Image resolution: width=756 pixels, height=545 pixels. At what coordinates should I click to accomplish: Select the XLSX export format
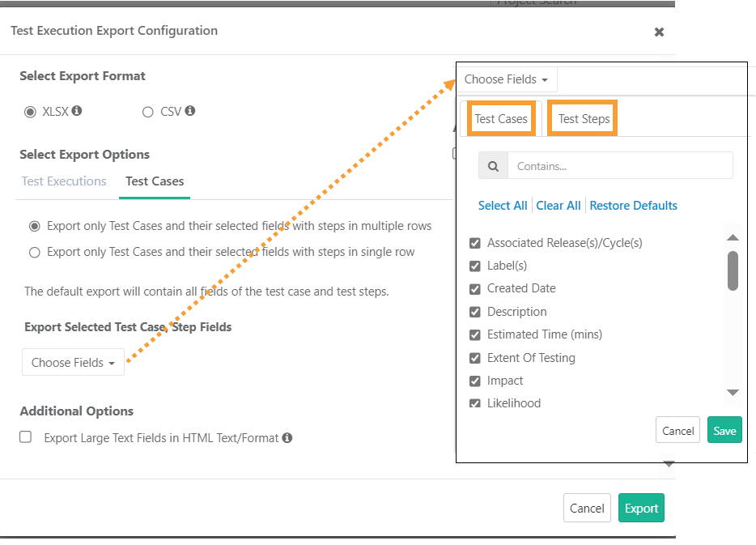(31, 112)
